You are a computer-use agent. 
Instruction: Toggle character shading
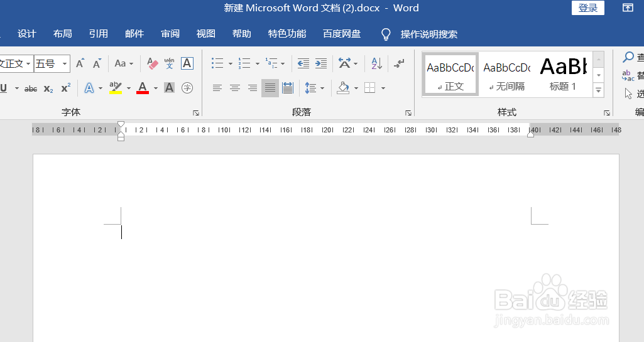pos(169,88)
